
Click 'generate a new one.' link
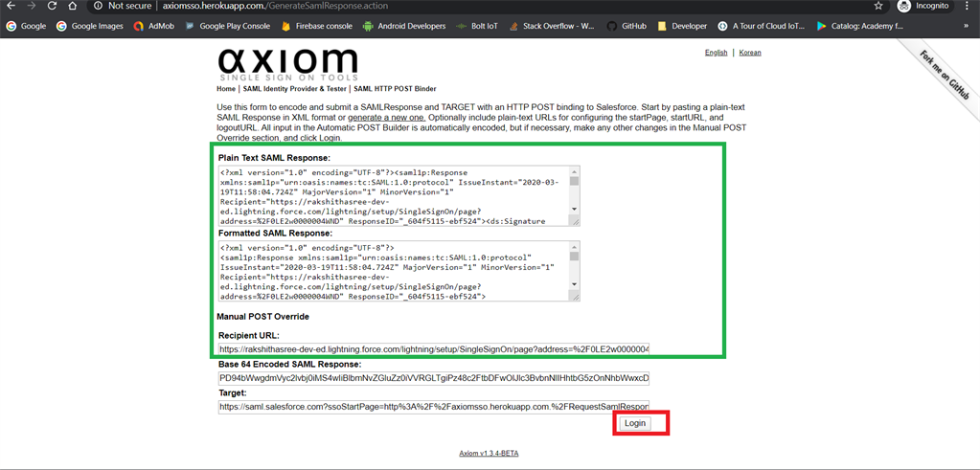[387, 118]
